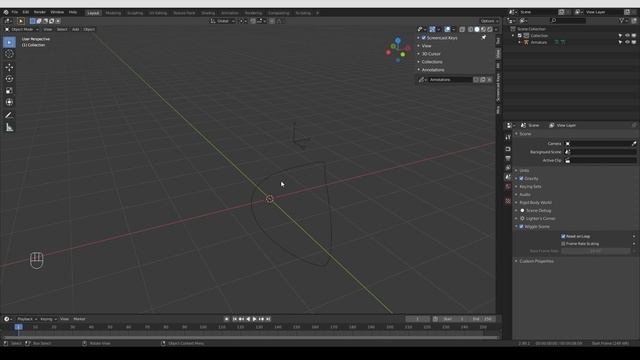Select the Transform tool
Viewport: 640px width, 360px height.
[x=9, y=102]
